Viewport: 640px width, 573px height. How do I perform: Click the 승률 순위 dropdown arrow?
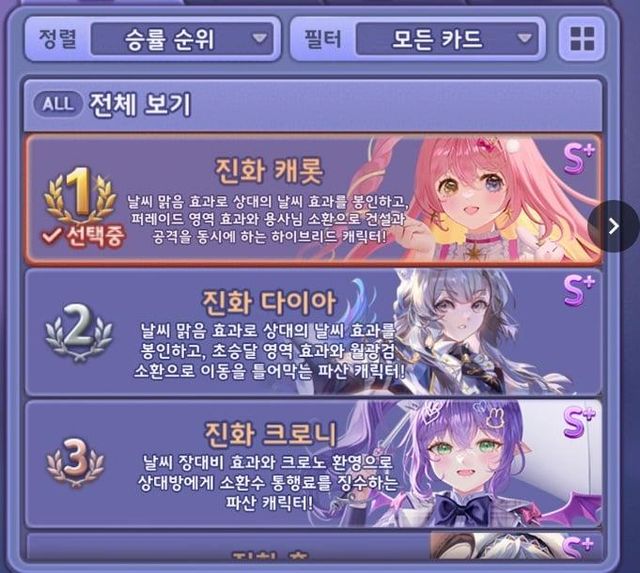coord(259,39)
